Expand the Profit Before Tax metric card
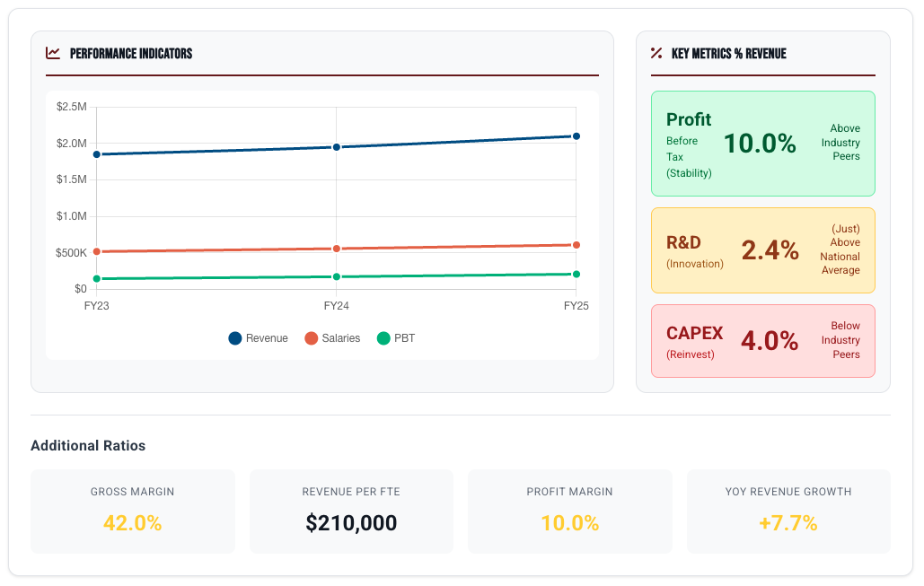Screen dimensions: 924x586 coord(762,143)
